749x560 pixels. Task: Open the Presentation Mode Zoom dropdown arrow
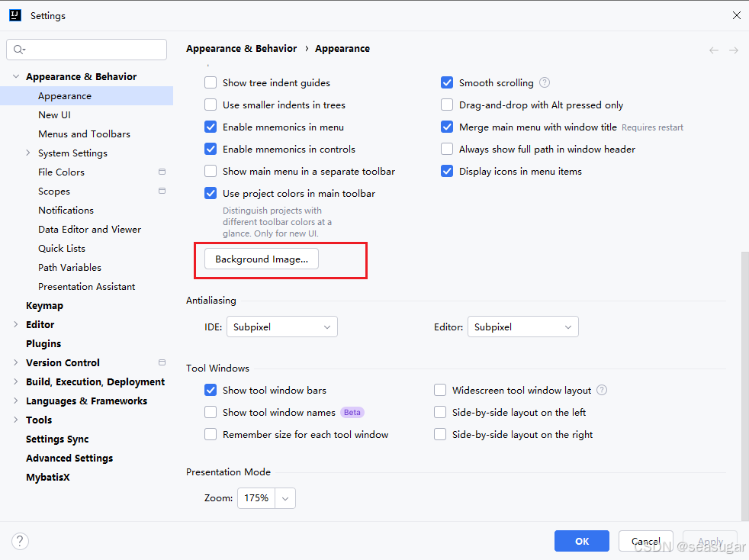tap(285, 498)
